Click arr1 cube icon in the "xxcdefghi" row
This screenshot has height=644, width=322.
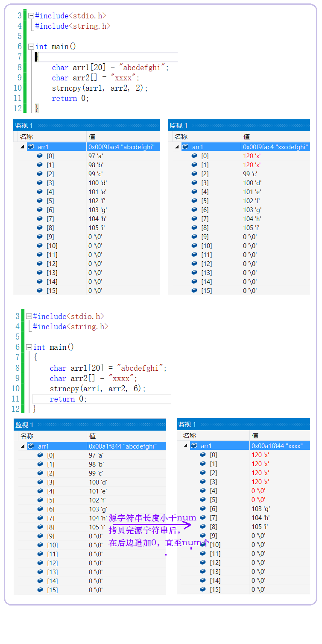click(x=185, y=147)
